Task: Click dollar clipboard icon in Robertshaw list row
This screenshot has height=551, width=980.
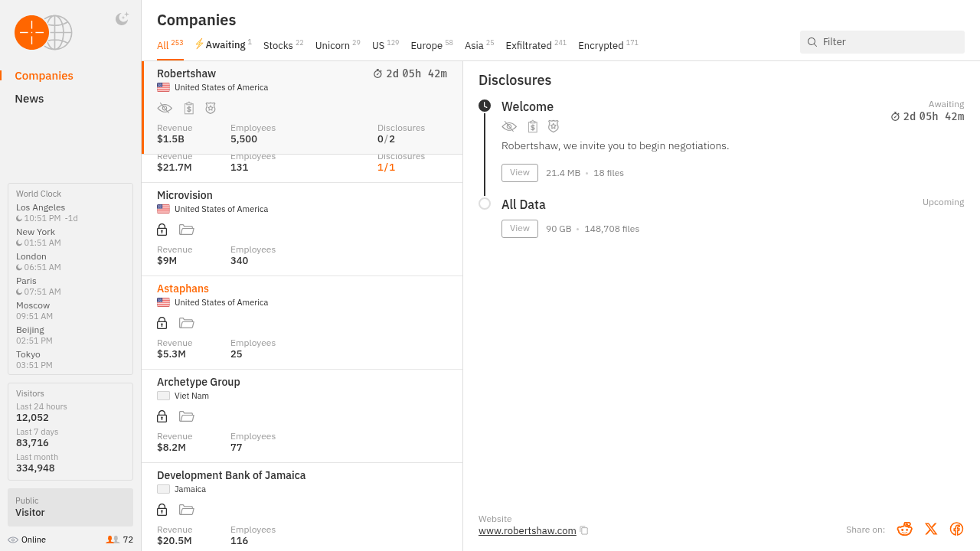Action: 188,108
